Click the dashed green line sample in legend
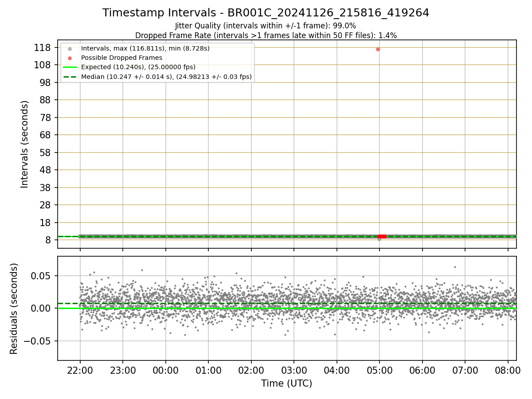The width and height of the screenshot is (532, 399). [x=70, y=77]
